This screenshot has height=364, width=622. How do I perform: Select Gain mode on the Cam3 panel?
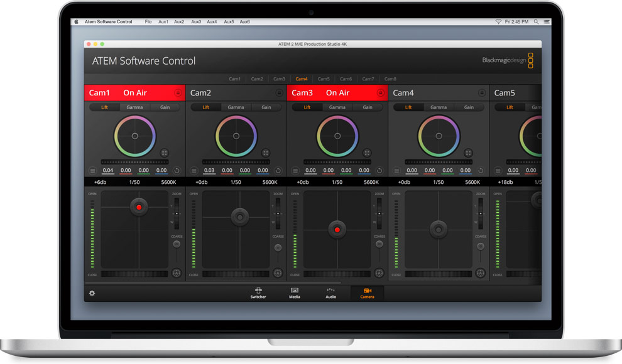click(x=369, y=107)
